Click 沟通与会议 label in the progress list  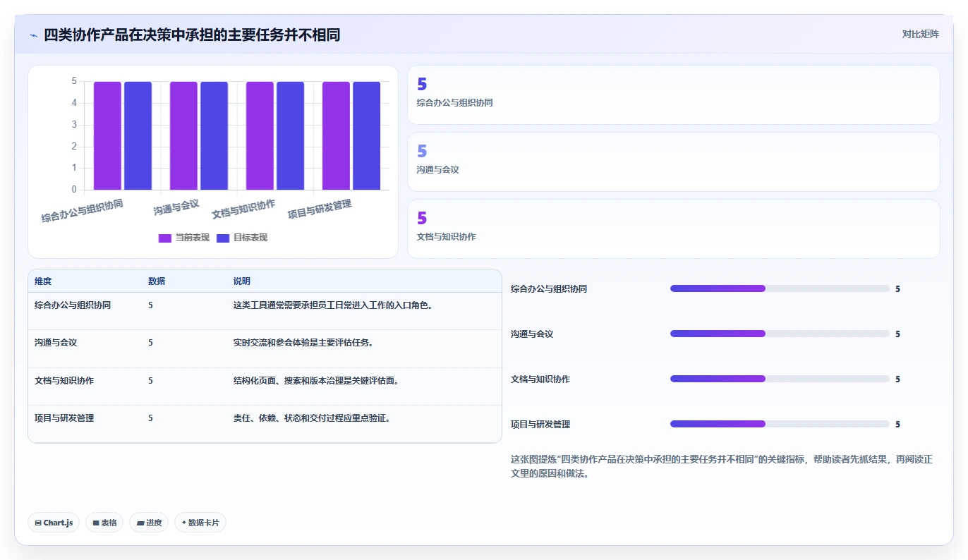click(x=532, y=334)
